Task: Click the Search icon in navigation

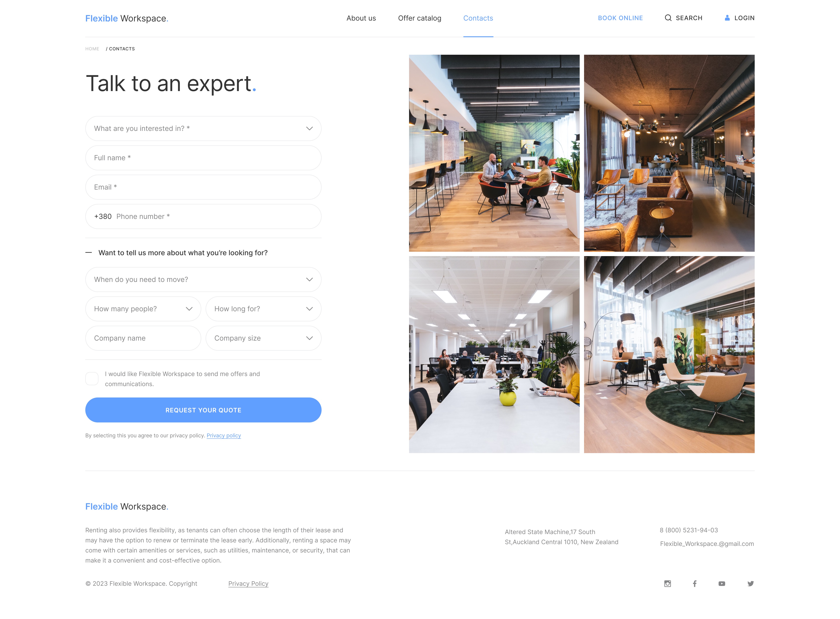Action: (668, 18)
